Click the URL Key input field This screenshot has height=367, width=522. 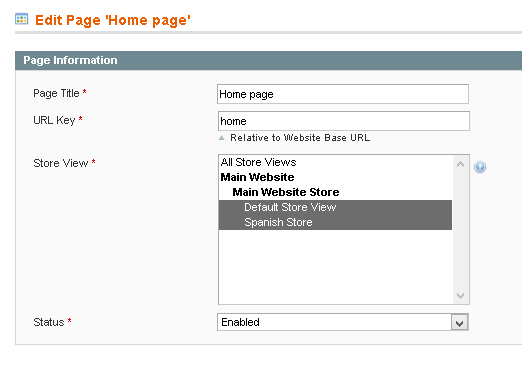[343, 121]
